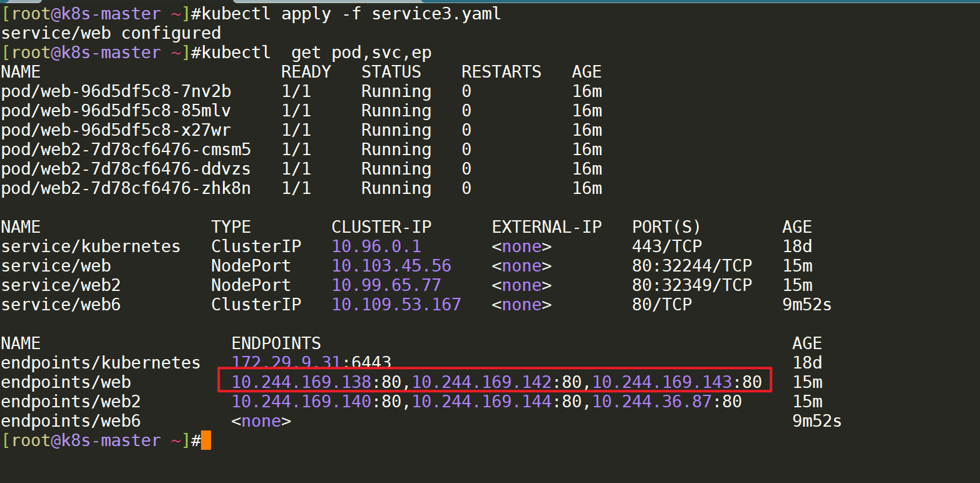Click the service/web row name
The height and width of the screenshot is (483, 980).
coord(56,266)
